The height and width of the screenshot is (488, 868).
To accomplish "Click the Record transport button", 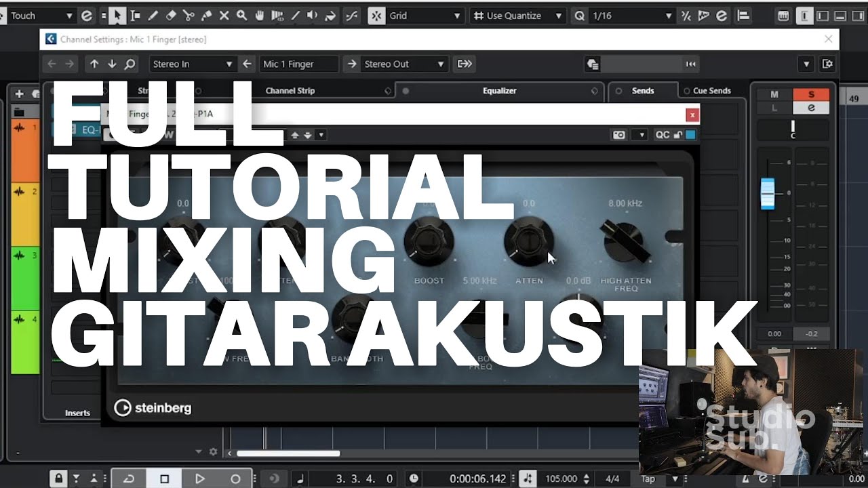I will tap(235, 479).
